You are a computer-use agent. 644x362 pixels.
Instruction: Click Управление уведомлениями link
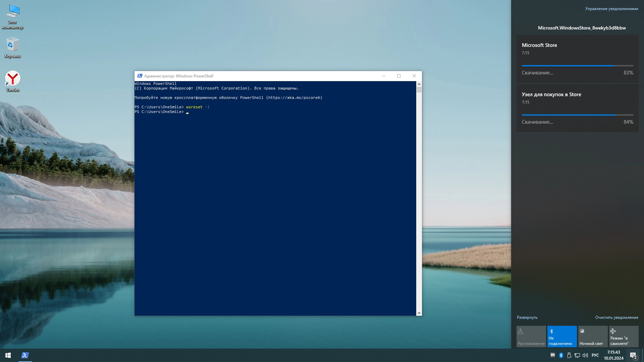(611, 9)
